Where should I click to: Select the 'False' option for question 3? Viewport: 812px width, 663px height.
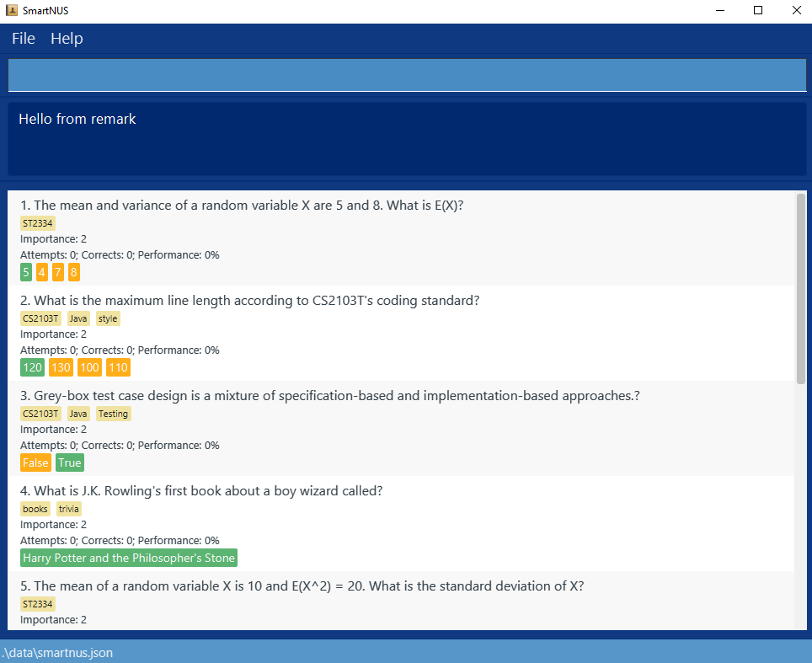35,462
